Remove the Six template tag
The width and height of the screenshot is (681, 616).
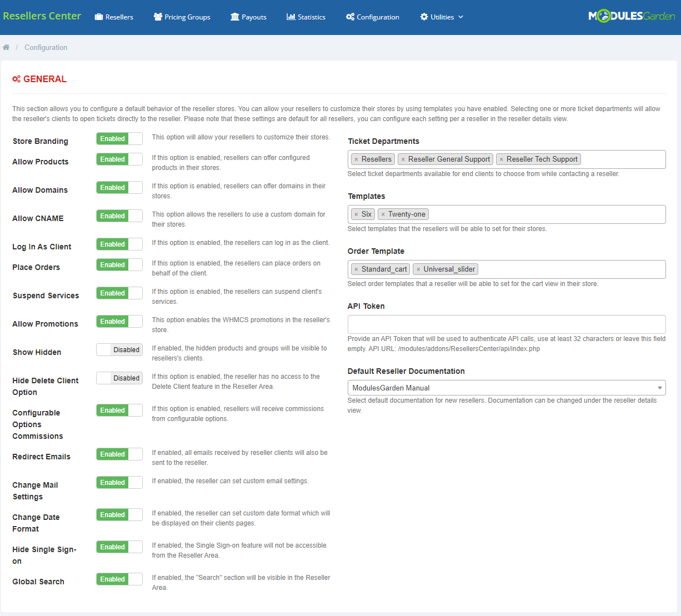pyautogui.click(x=356, y=214)
